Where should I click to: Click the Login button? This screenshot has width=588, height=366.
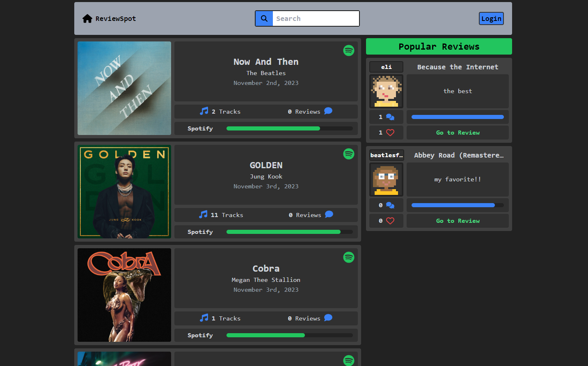coord(491,18)
